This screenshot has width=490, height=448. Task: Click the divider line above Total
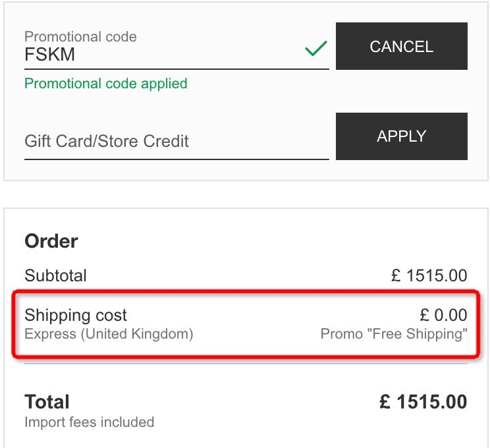tap(246, 364)
